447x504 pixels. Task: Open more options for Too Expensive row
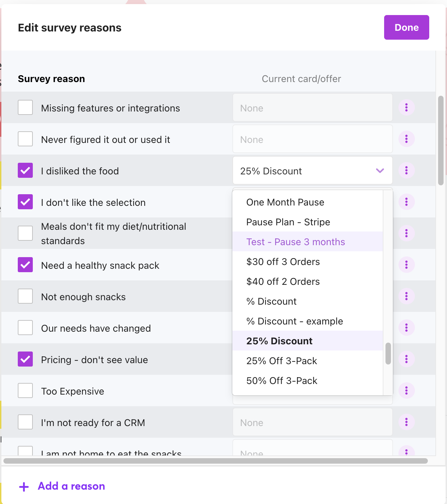tap(406, 390)
